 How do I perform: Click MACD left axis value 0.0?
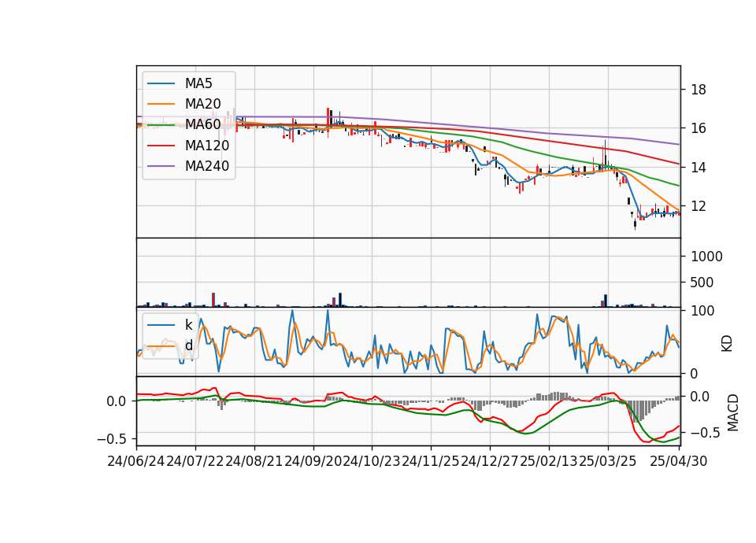[117, 401]
